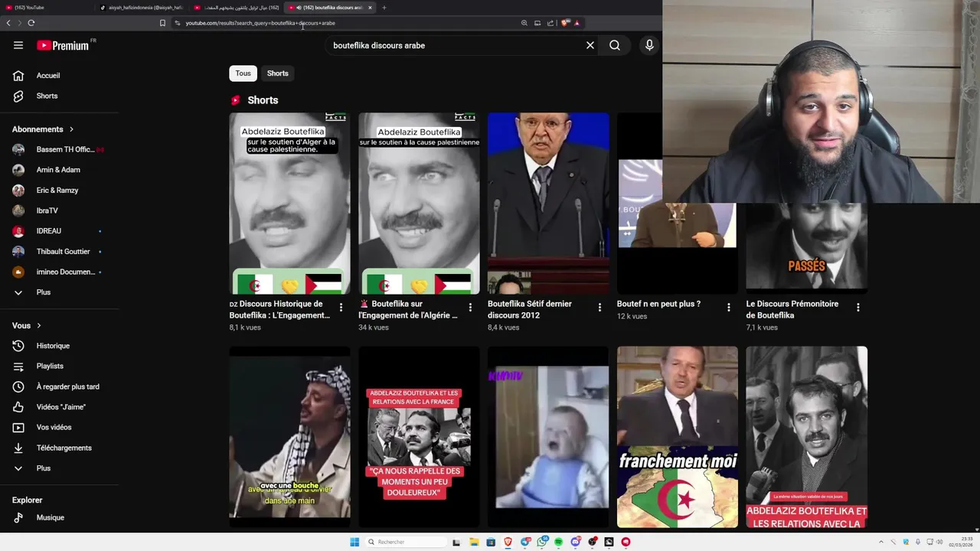Switch to the first (162) YouTube tab
This screenshot has width=980, height=551.
coord(46,8)
